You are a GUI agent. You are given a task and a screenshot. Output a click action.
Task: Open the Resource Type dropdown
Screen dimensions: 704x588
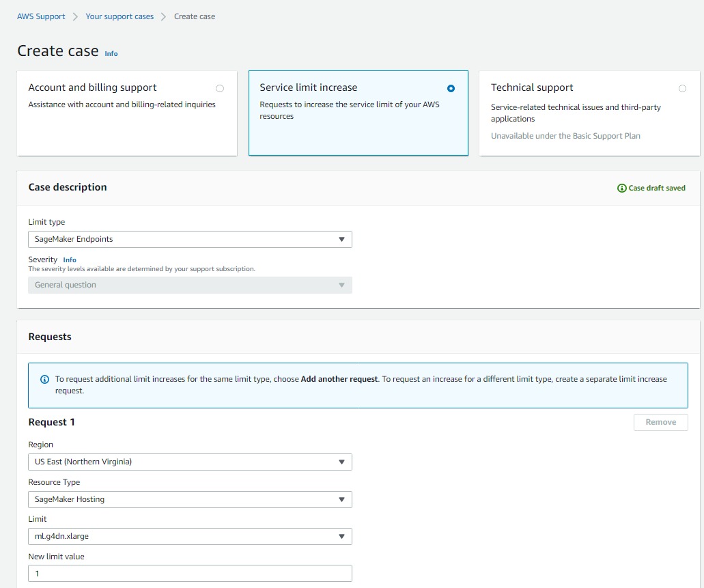pos(190,499)
